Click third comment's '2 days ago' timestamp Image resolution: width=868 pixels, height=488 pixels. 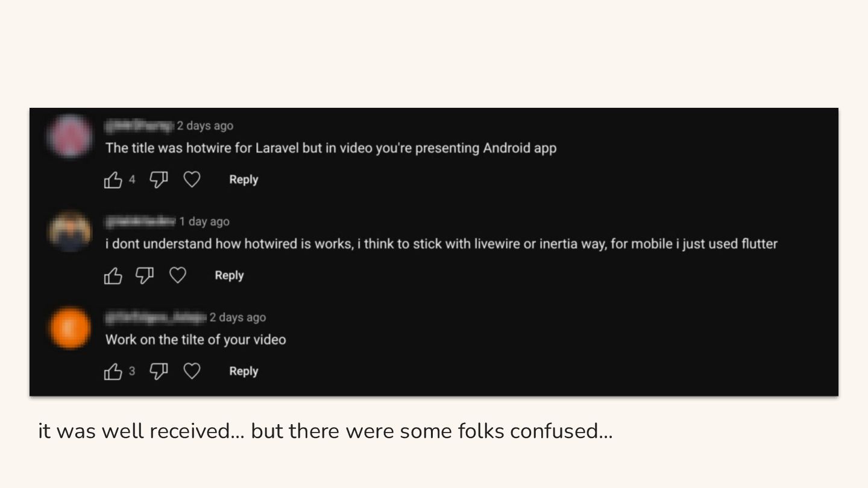(x=237, y=318)
